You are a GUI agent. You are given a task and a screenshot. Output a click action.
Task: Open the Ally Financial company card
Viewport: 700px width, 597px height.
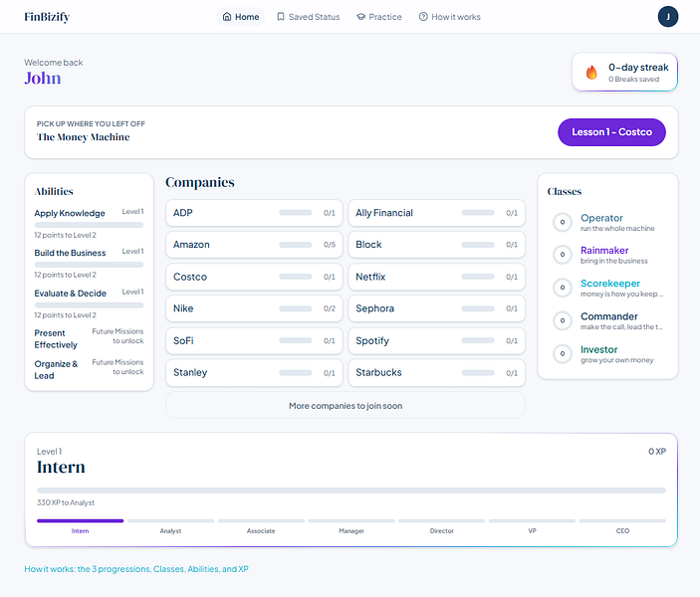tap(436, 213)
